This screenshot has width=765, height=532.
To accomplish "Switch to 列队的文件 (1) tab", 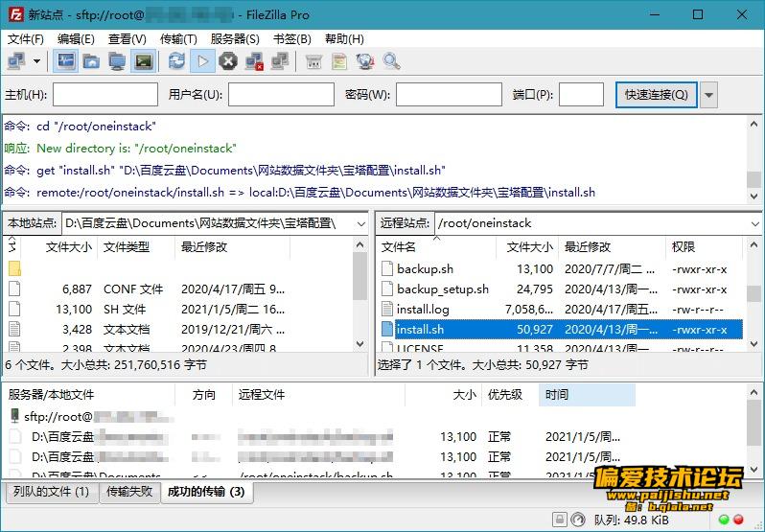I will click(51, 492).
